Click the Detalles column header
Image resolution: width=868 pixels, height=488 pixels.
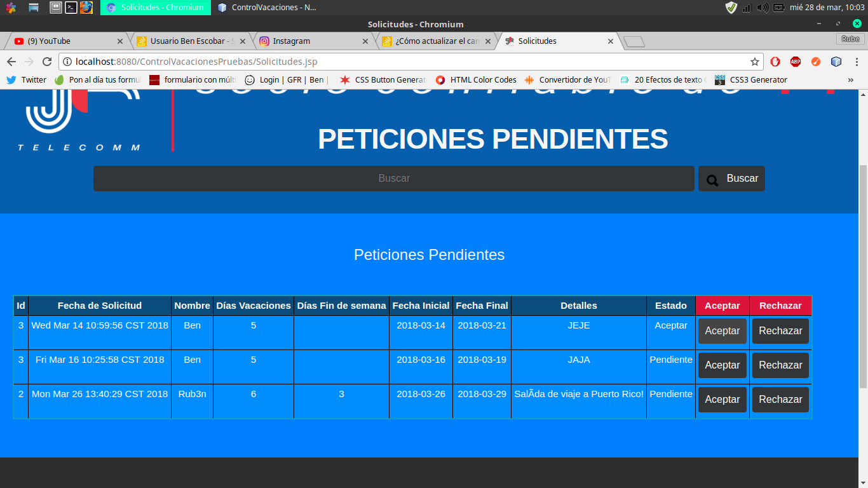point(579,306)
